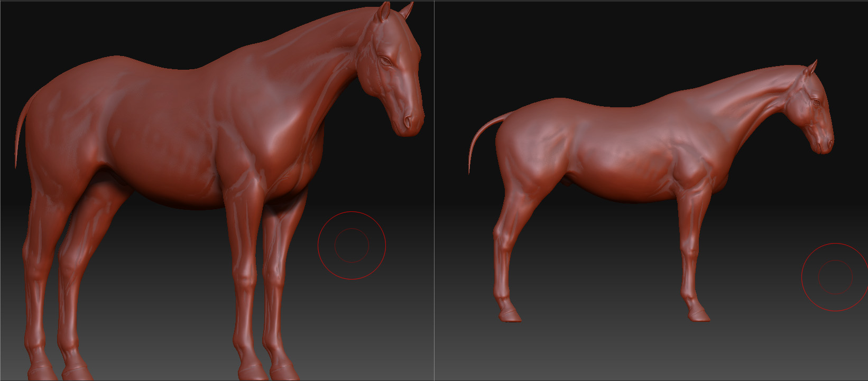Click the divider between the two viewports
The width and height of the screenshot is (868, 381).
tap(434, 190)
